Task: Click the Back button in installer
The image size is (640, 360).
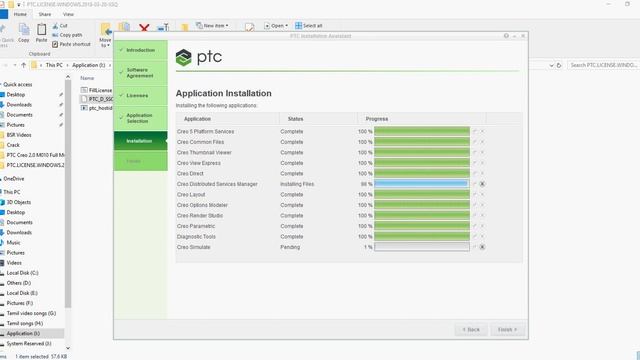Action: click(x=471, y=329)
